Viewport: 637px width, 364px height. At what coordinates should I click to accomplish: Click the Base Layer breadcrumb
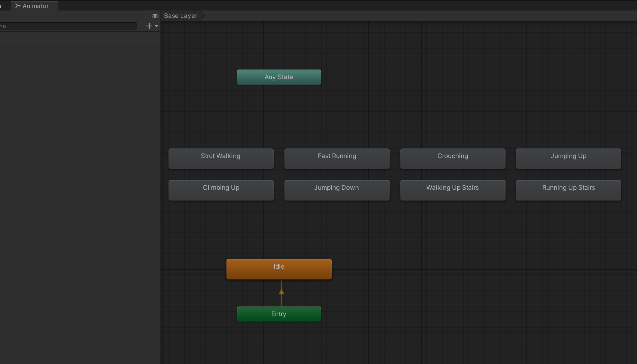click(x=181, y=16)
